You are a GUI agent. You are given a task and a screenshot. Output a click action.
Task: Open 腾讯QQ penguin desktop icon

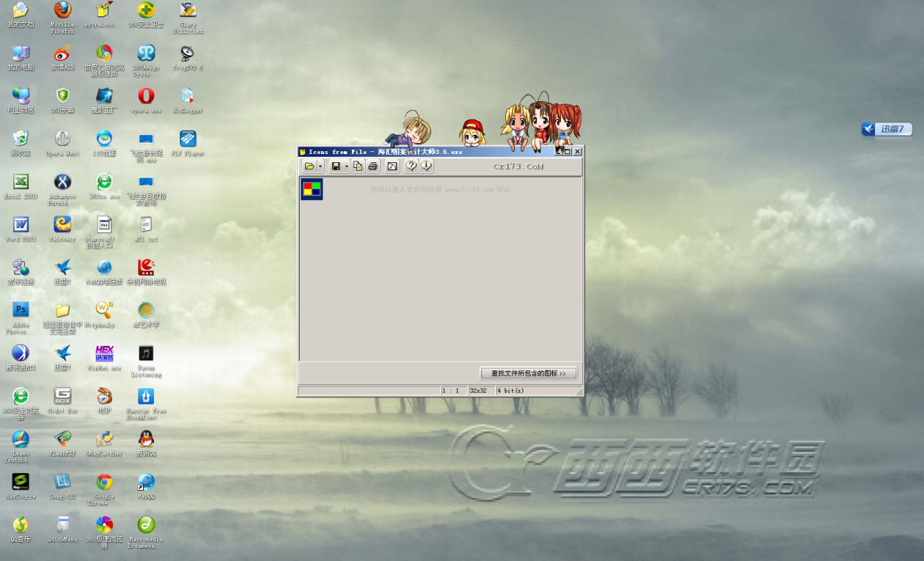point(146,443)
